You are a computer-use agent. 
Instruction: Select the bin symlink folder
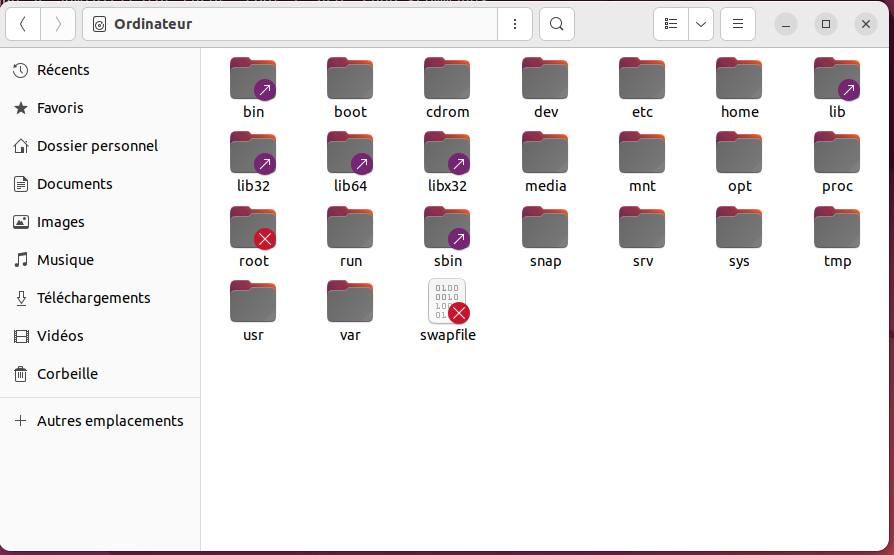click(x=253, y=78)
